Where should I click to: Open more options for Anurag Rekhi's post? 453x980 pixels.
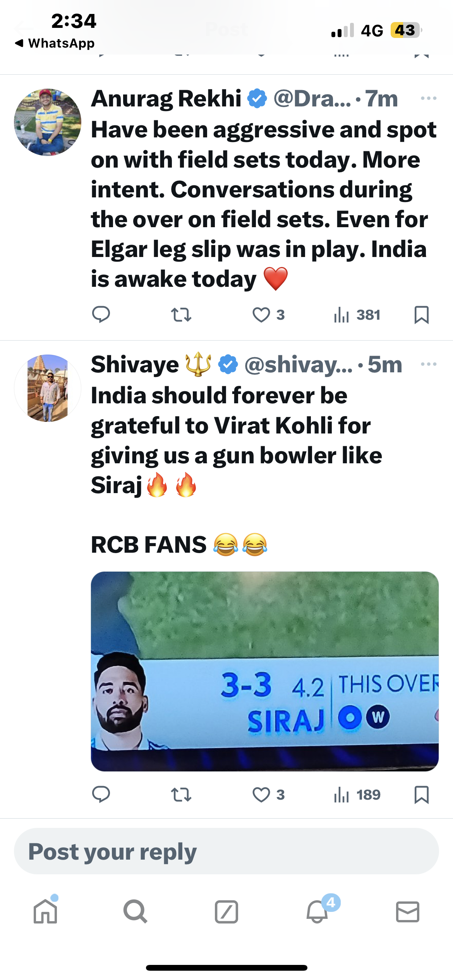click(x=429, y=98)
